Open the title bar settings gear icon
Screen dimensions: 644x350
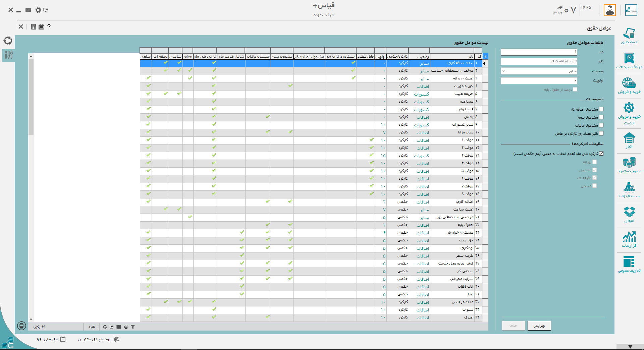tap(38, 10)
